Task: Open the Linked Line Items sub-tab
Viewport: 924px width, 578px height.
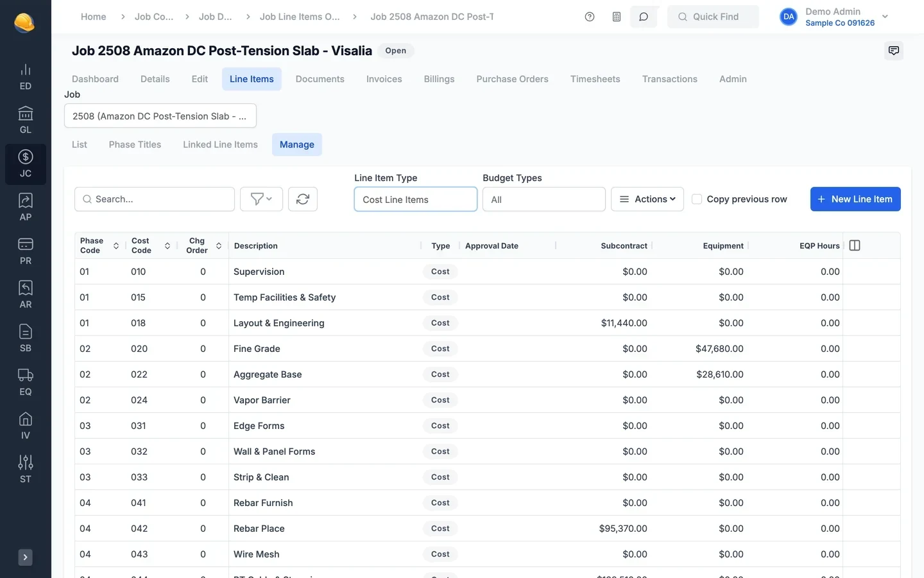Action: (220, 144)
